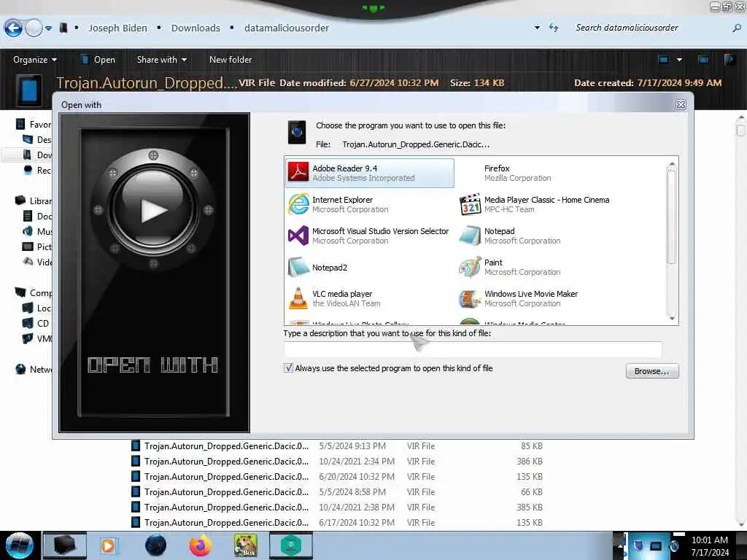Click the Browse... button
The height and width of the screenshot is (560, 747).
pyautogui.click(x=651, y=371)
